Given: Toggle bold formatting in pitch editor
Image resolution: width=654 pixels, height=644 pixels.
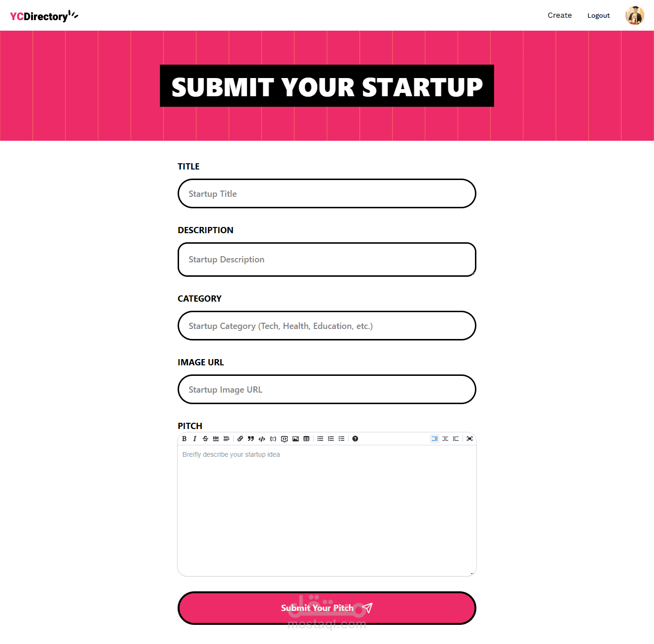Looking at the screenshot, I should pyautogui.click(x=184, y=439).
